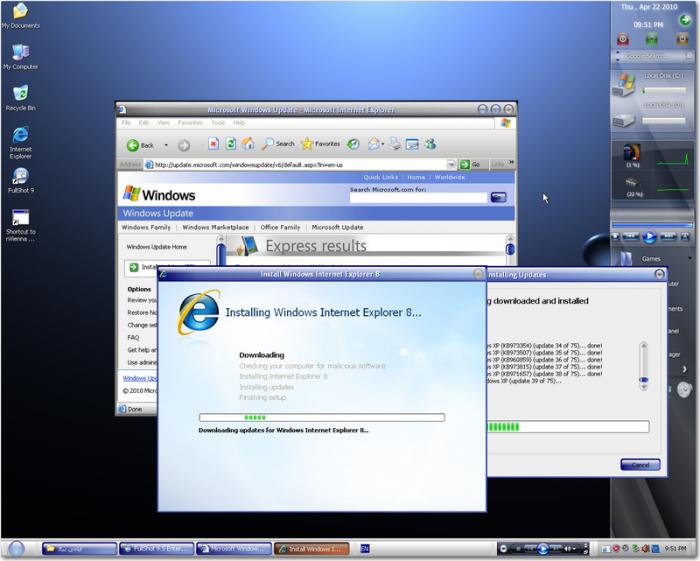This screenshot has height=561, width=700.
Task: Open the Tools menu in Internet Explorer
Action: point(217,123)
